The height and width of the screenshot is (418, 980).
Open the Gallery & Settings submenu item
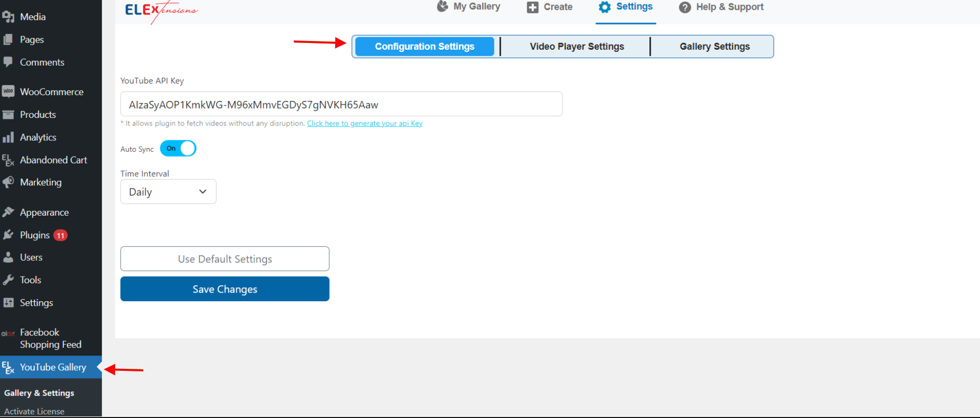(x=39, y=393)
